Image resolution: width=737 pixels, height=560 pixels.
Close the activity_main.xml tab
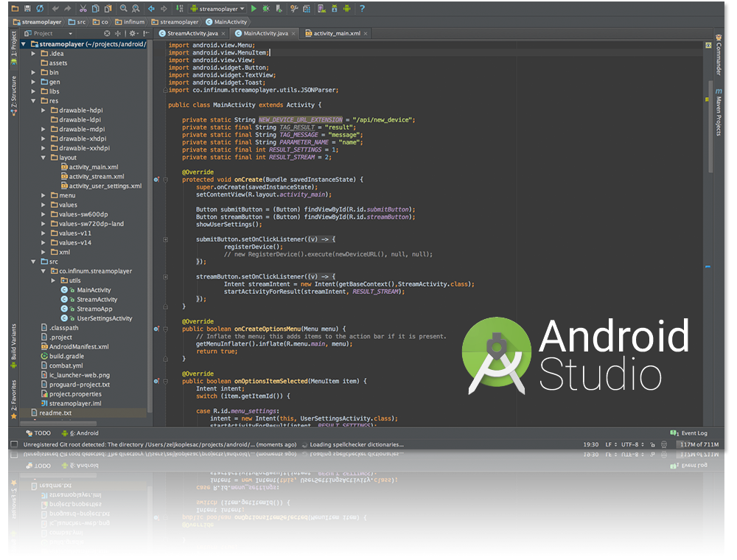click(366, 33)
